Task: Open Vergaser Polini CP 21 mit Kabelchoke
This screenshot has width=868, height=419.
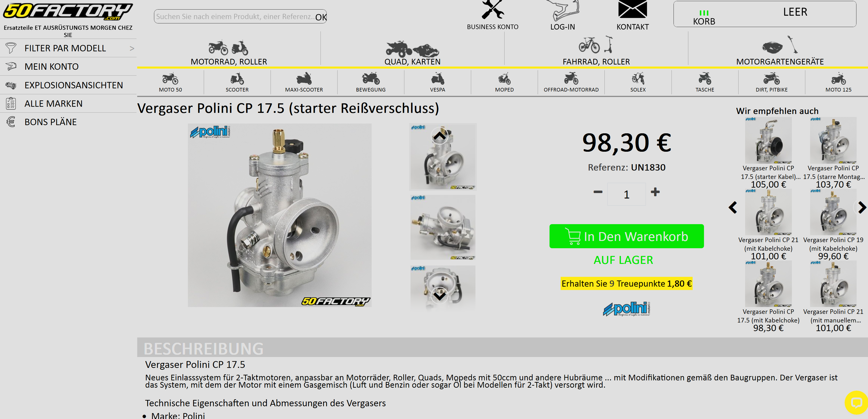Action: (768, 225)
